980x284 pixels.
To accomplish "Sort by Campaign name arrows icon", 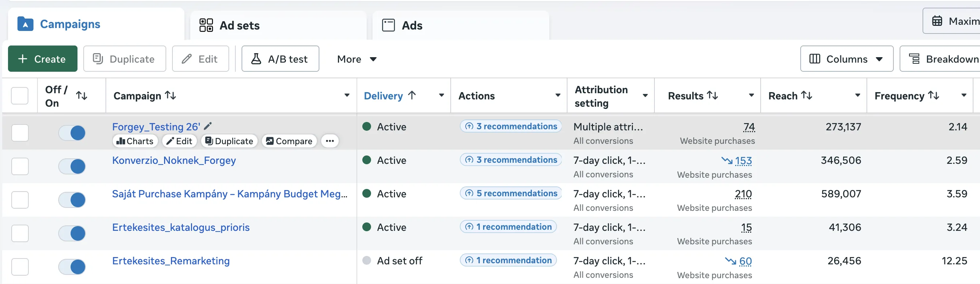I will point(171,95).
